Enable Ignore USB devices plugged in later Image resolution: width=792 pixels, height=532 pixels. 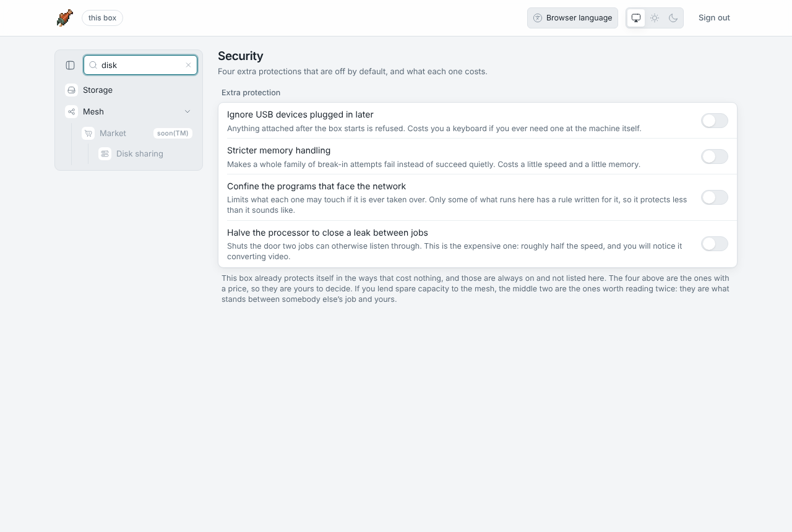[715, 121]
